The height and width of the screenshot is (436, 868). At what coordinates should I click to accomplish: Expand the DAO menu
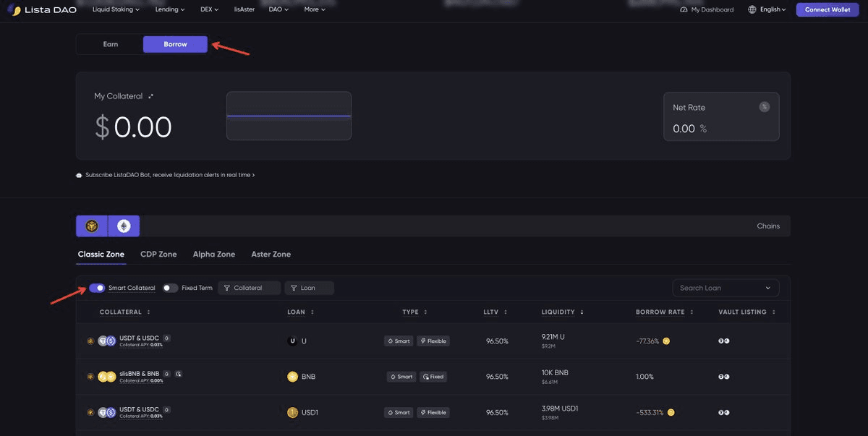coord(278,9)
